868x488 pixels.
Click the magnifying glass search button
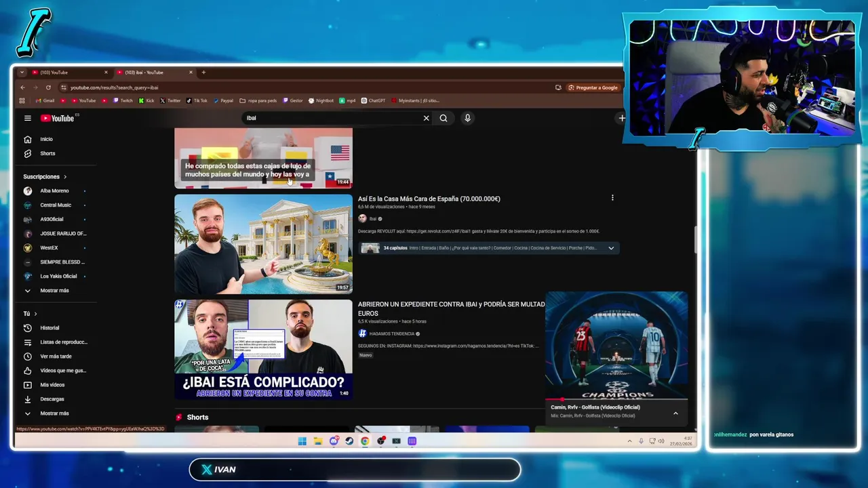click(443, 118)
